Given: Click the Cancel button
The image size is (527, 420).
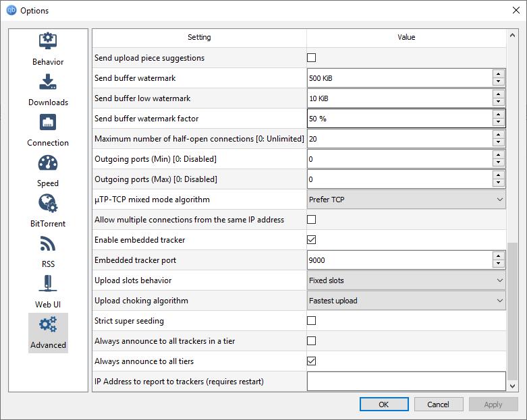Looking at the screenshot, I should [439, 404].
